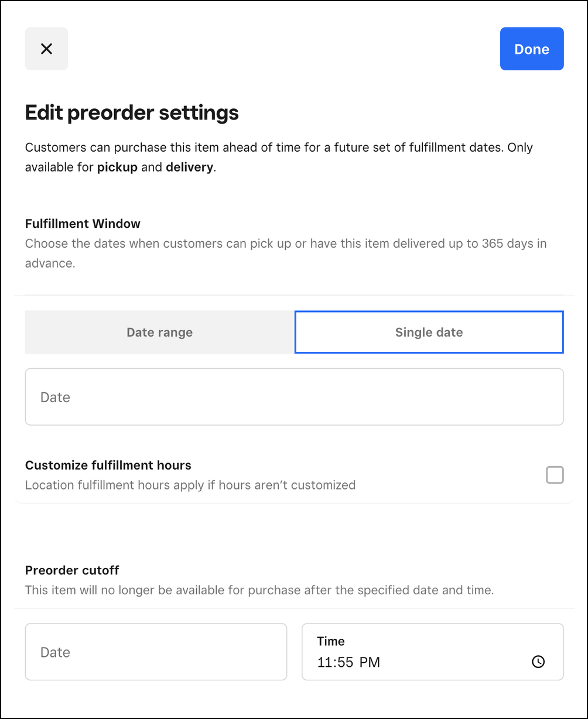Click the 'Customers can purchase this item' intro text

click(x=279, y=148)
